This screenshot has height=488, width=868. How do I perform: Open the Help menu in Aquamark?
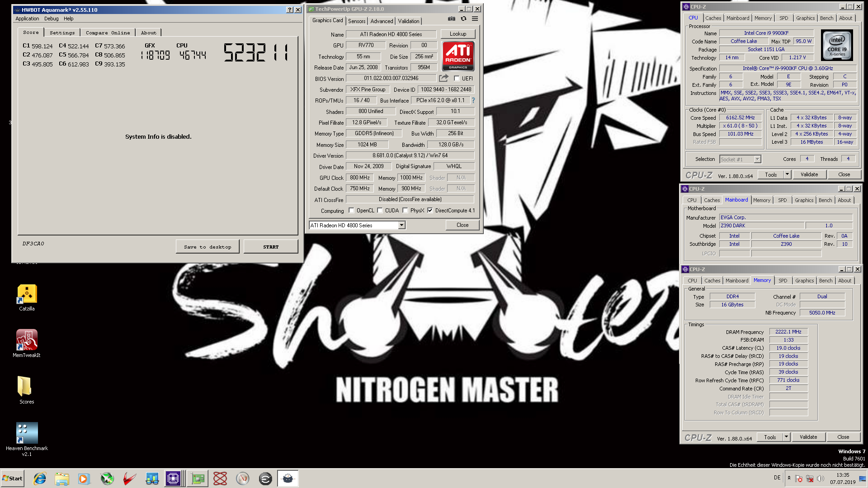coord(68,19)
